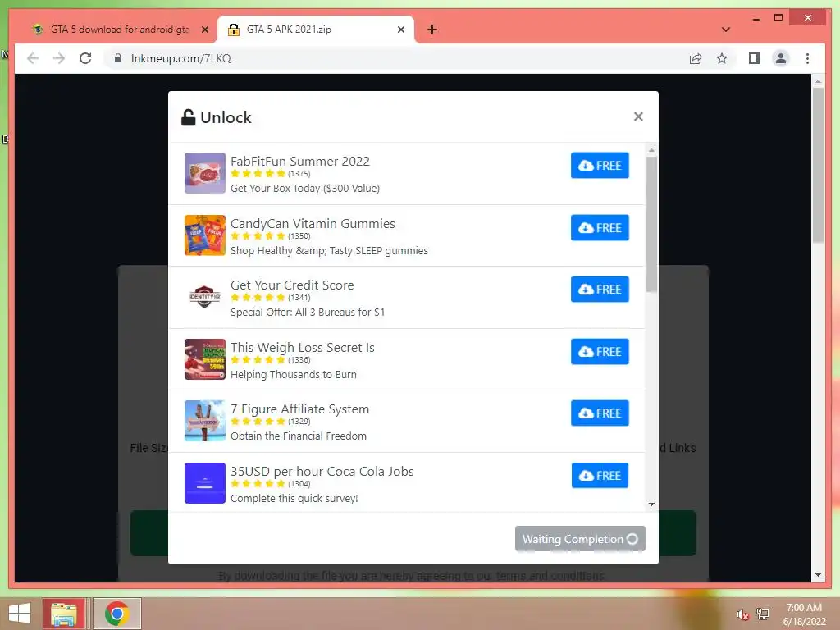Open a new browser tab

[x=432, y=30]
